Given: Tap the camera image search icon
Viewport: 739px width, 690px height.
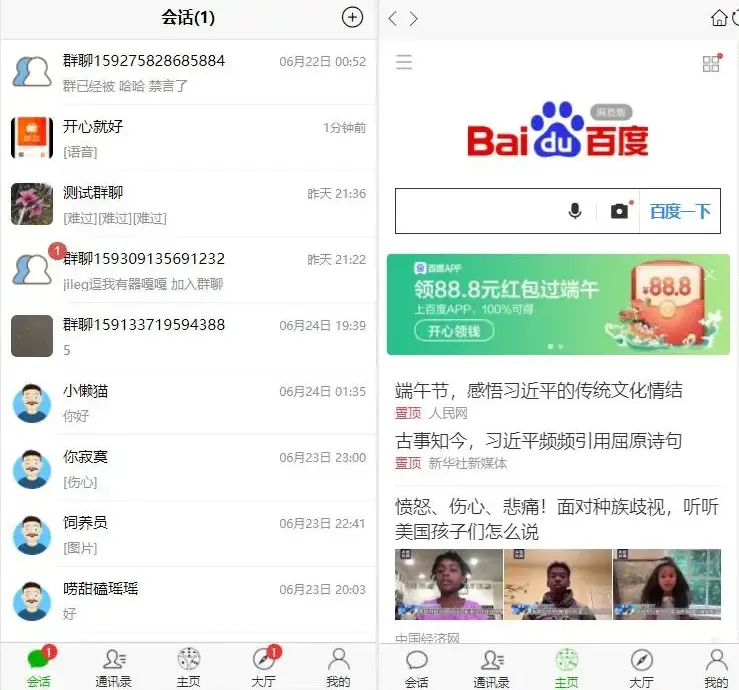Looking at the screenshot, I should click(x=620, y=211).
